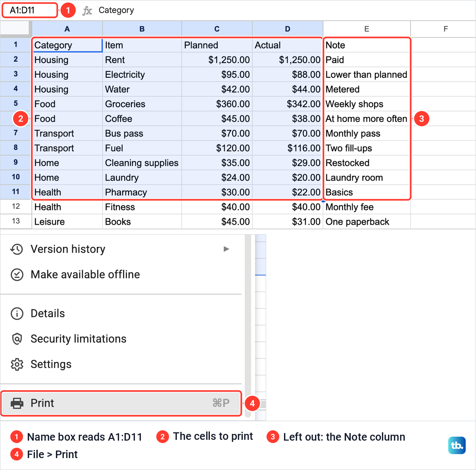The height and width of the screenshot is (470, 476).
Task: Click the printer icon next to Print
Action: [x=17, y=403]
